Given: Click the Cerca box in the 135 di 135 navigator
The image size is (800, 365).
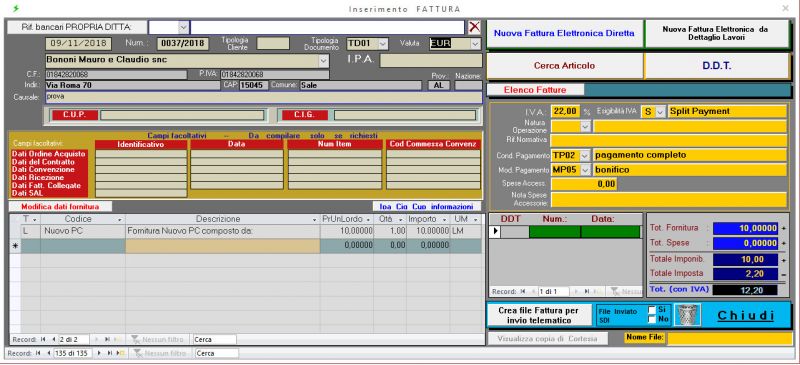Looking at the screenshot, I should [217, 353].
